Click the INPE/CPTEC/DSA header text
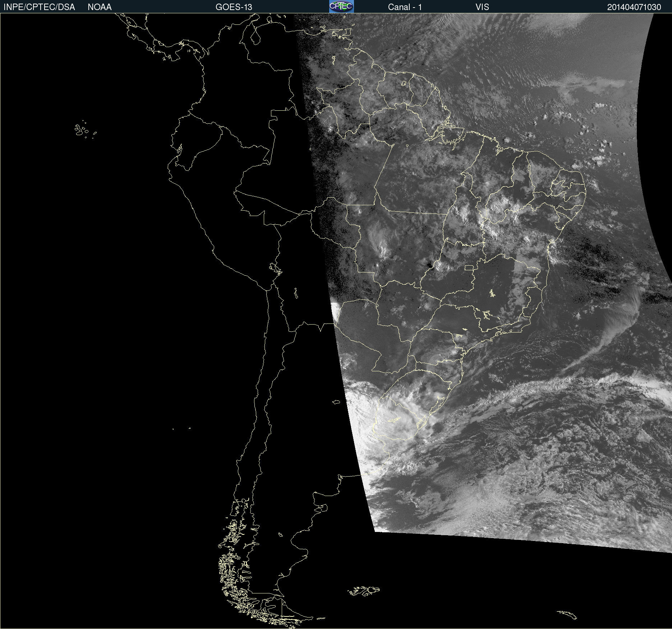This screenshot has width=672, height=629. (x=39, y=7)
